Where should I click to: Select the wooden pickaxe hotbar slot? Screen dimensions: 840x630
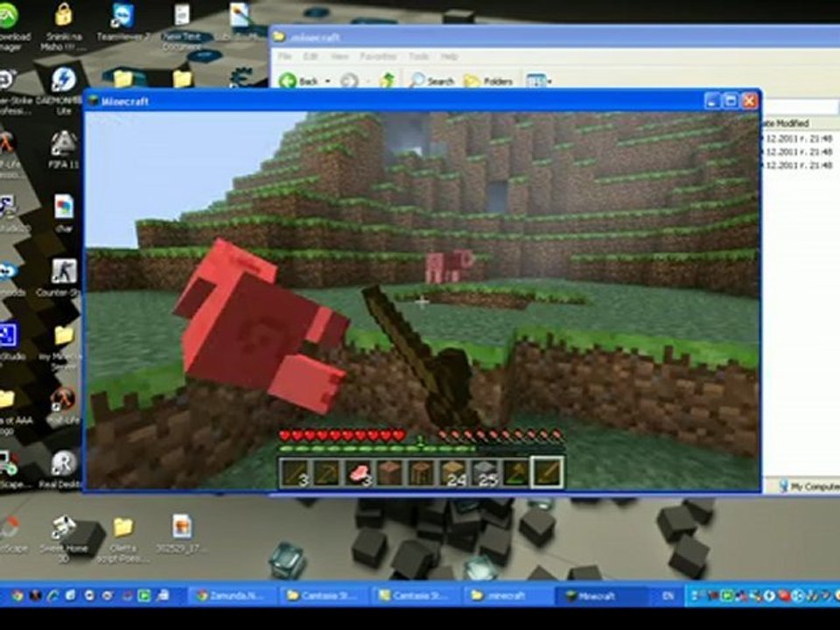tap(326, 473)
